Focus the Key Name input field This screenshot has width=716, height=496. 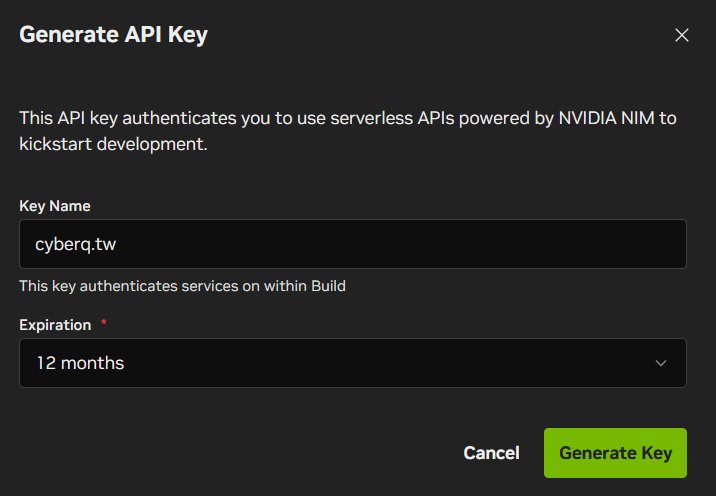(x=352, y=244)
